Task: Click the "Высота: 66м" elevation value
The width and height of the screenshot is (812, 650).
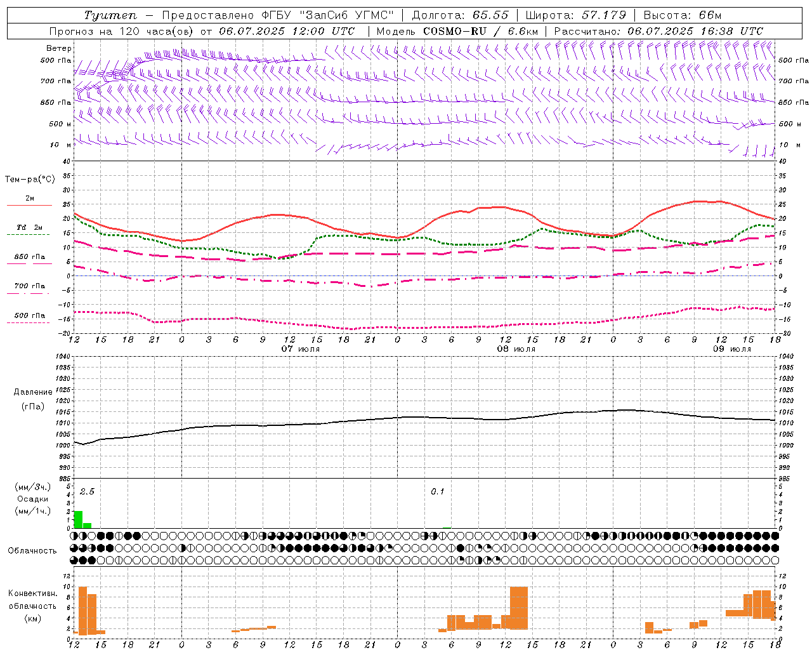Action: (683, 15)
